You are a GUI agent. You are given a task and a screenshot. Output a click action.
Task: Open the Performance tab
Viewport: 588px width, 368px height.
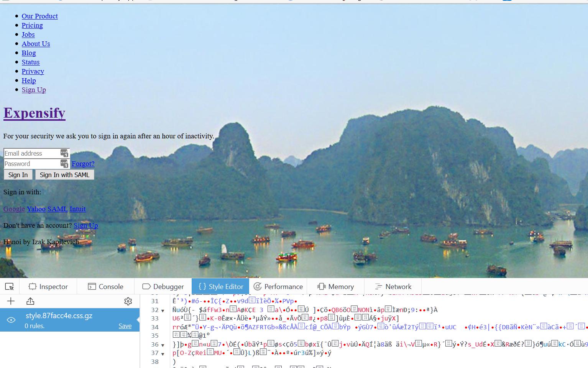[x=278, y=287]
